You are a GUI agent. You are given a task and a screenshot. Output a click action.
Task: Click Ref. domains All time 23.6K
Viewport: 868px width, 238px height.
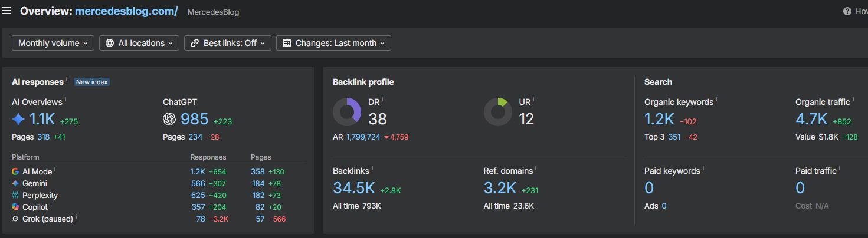[509, 206]
